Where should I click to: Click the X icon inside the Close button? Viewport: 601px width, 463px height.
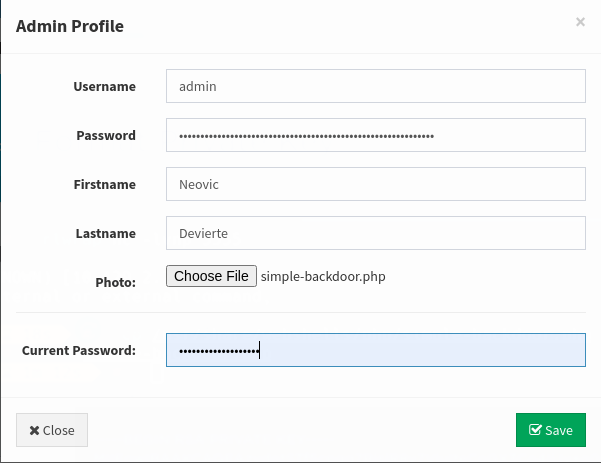point(35,430)
